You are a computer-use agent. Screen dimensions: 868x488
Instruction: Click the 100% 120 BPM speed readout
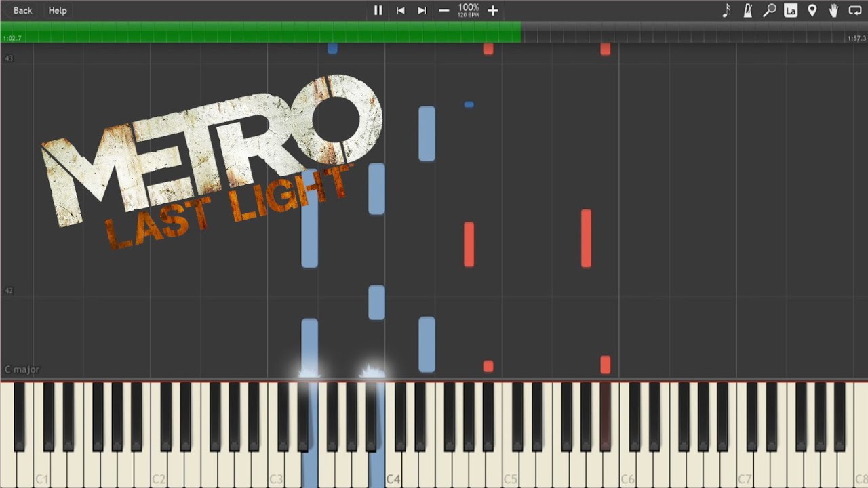pyautogui.click(x=469, y=10)
